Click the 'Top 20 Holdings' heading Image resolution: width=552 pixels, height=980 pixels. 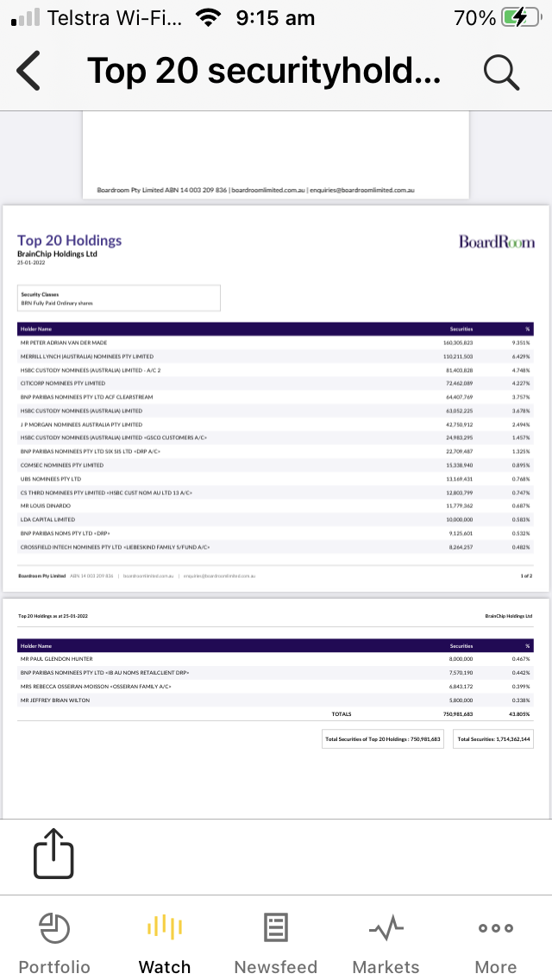(x=69, y=241)
